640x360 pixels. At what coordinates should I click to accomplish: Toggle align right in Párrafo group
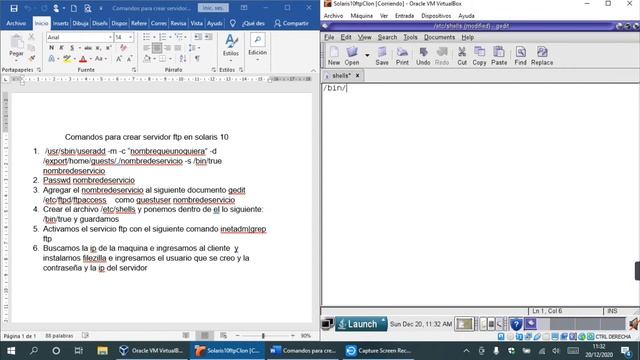pyautogui.click(x=167, y=48)
